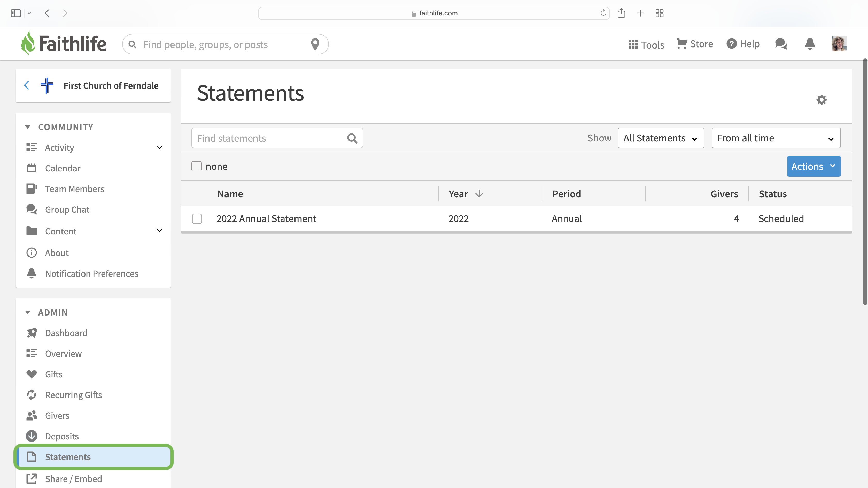
Task: Select Statements in admin menu
Action: point(94,457)
